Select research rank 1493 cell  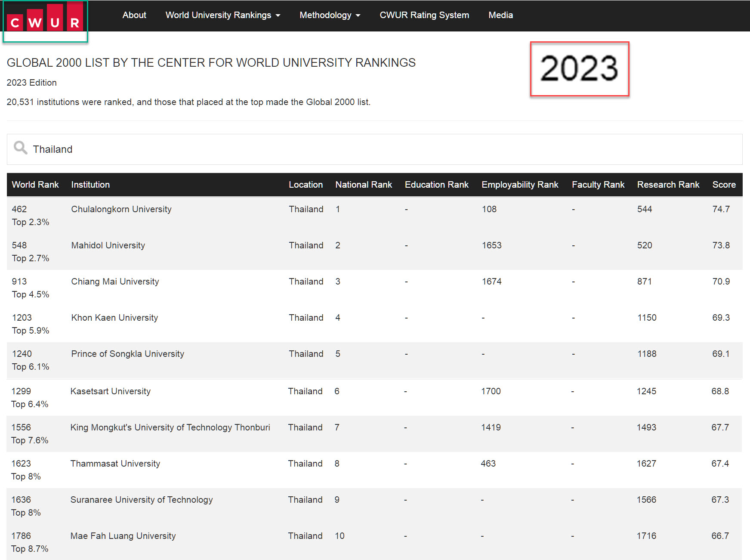tap(646, 427)
